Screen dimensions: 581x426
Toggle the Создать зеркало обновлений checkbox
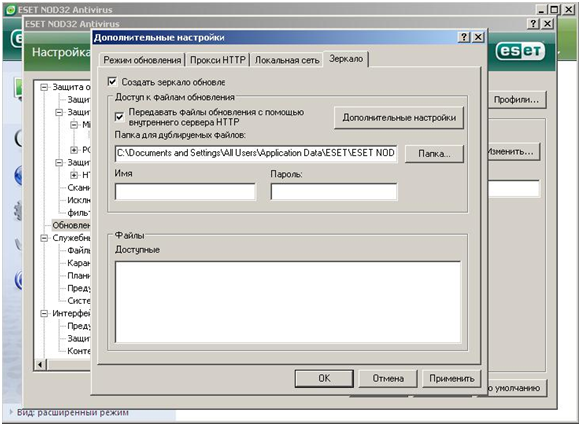[x=112, y=81]
